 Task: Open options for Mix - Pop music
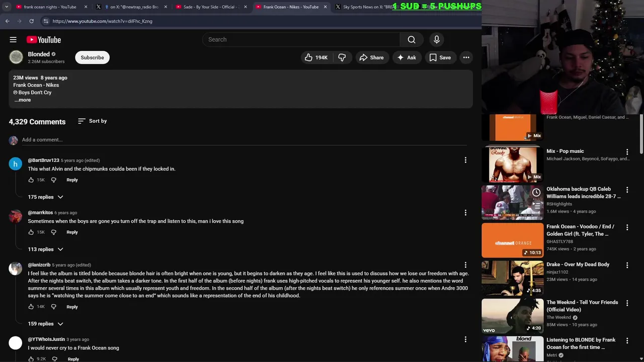[627, 152]
